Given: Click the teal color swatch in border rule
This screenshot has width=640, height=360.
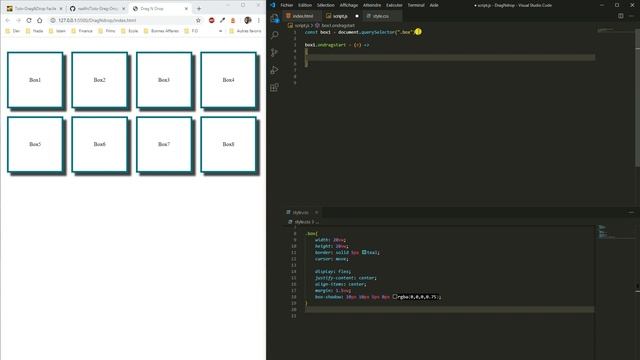Looking at the screenshot, I should tap(364, 253).
